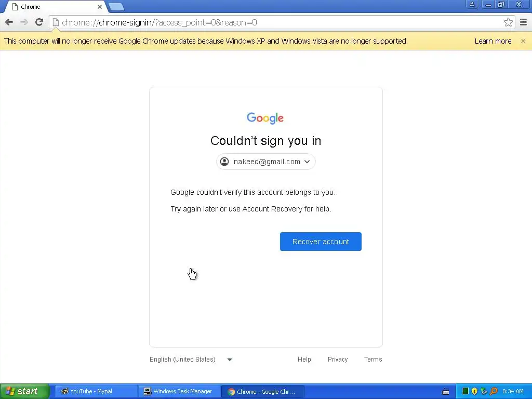The height and width of the screenshot is (399, 532).
Task: Click the keyboard icon in the taskbar
Action: (x=446, y=392)
